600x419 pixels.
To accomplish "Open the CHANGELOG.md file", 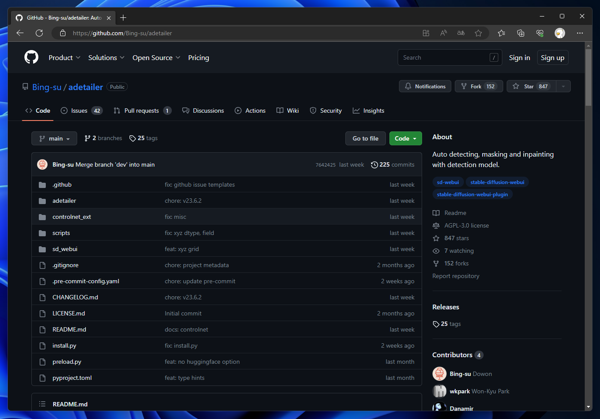I will click(x=75, y=297).
